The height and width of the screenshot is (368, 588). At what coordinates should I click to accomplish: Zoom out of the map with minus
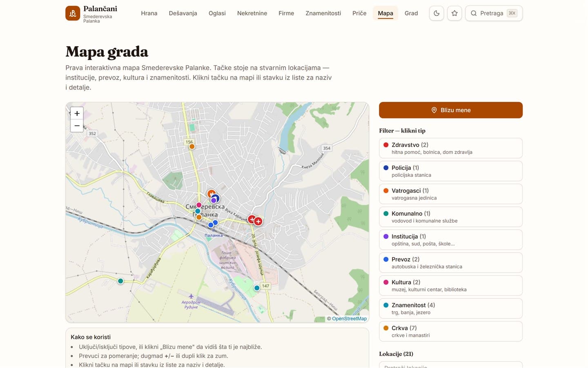coord(77,126)
